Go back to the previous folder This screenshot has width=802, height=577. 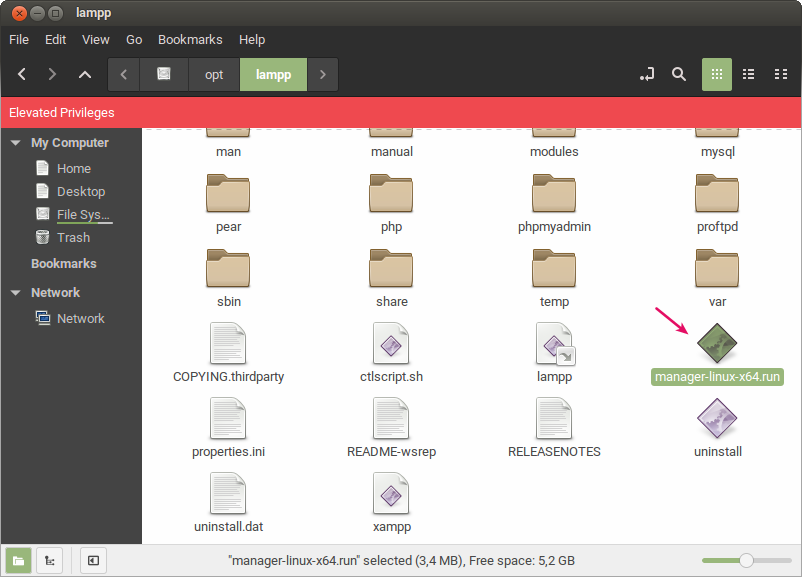[x=21, y=74]
